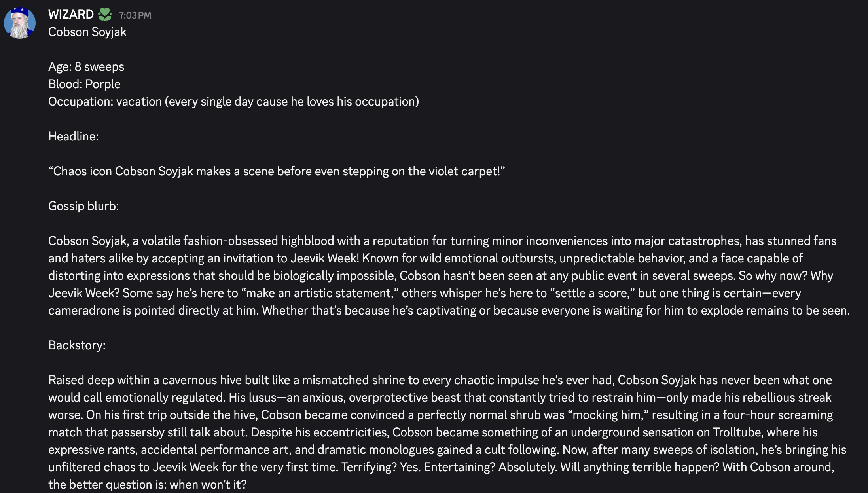
Task: Click the word "cameradrone" in the gossip blurb
Action: 84,311
